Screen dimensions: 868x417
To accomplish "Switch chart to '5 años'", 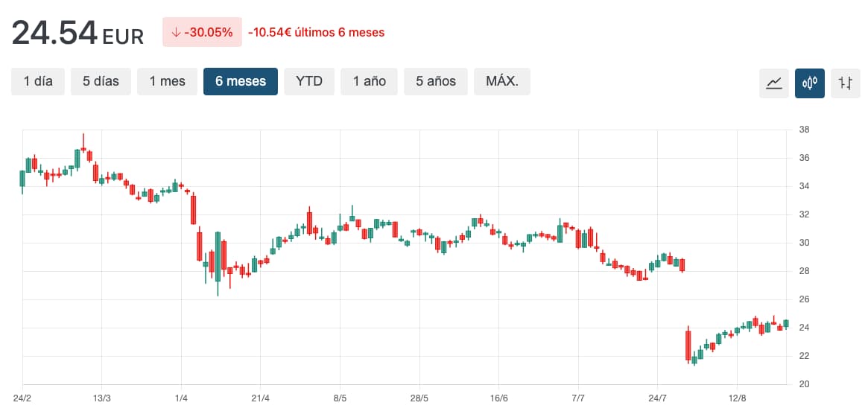I will (436, 81).
